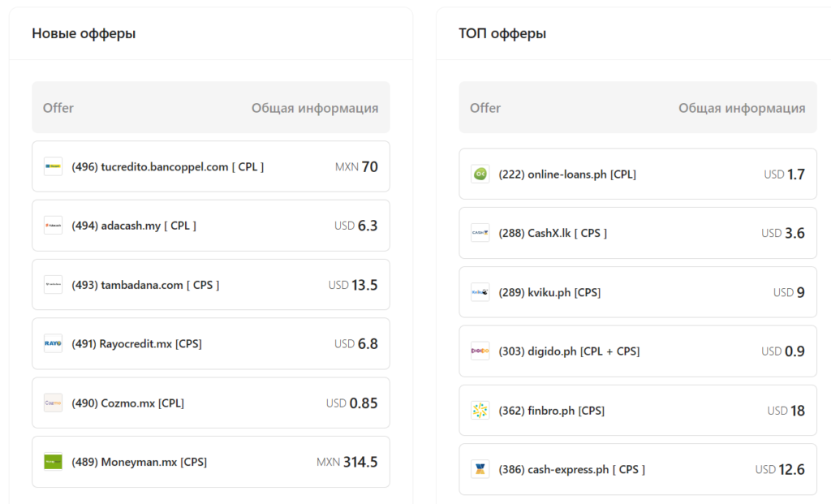Click the online-loans.ph green logo
This screenshot has height=504, width=831.
(x=480, y=174)
